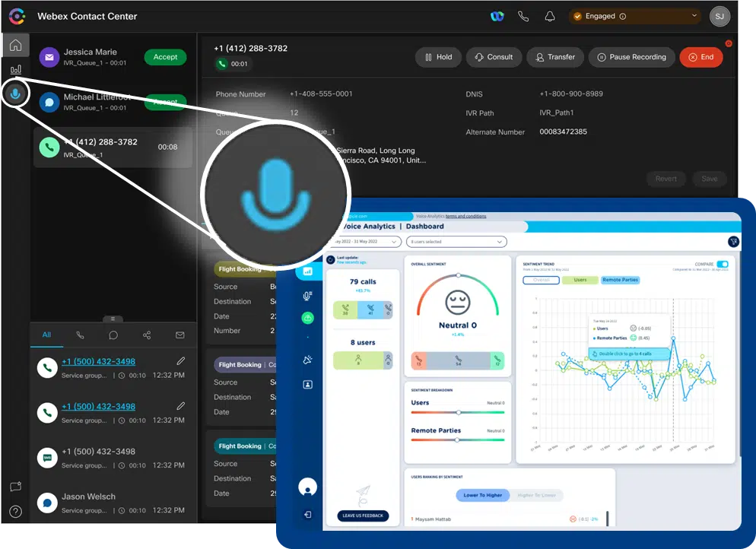Open the help question mark icon
Viewport: 756px width, 549px height.
click(15, 511)
